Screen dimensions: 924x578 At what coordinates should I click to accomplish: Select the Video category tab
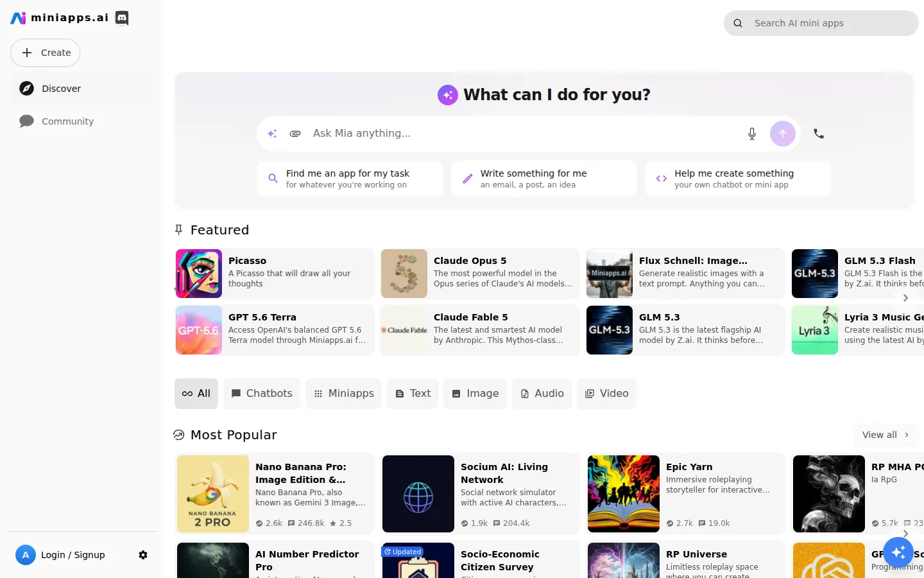(x=606, y=394)
